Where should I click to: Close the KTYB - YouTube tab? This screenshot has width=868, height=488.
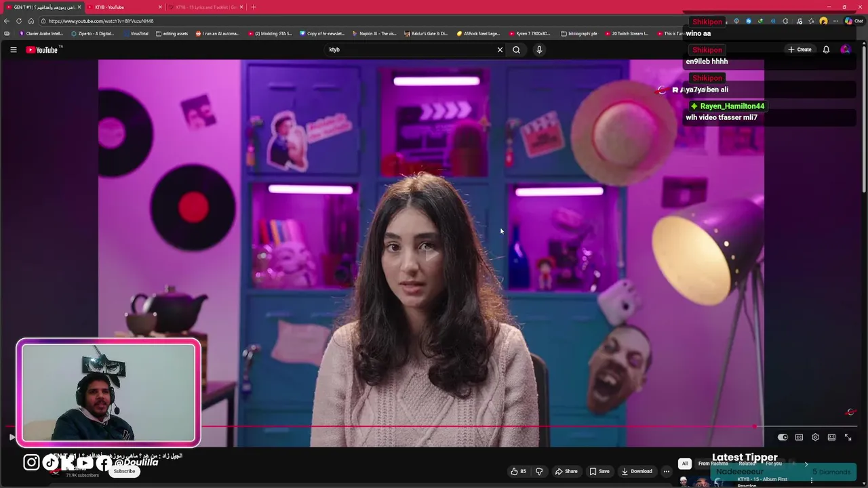point(160,7)
